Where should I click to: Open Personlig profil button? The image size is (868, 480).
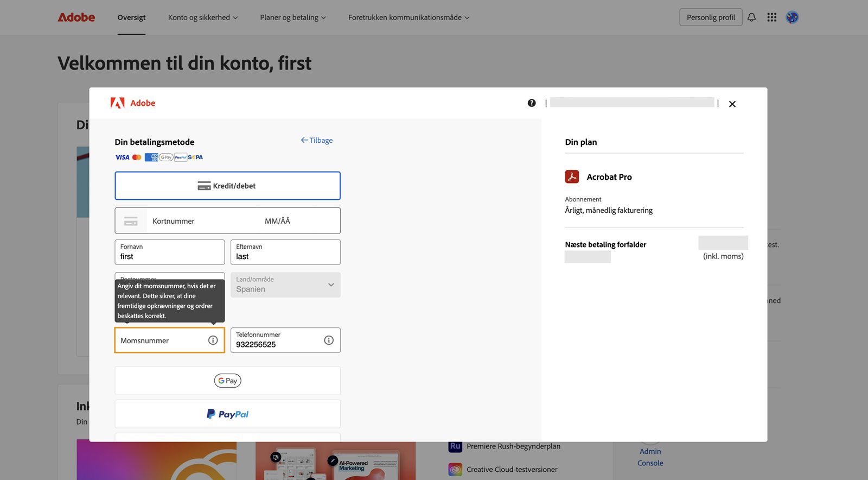tap(711, 17)
